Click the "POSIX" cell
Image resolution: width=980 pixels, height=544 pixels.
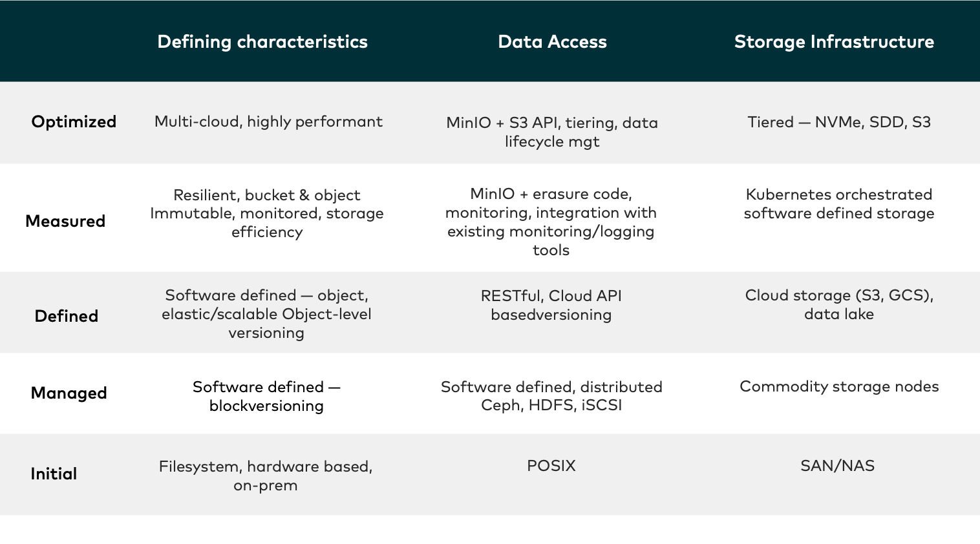(x=551, y=466)
